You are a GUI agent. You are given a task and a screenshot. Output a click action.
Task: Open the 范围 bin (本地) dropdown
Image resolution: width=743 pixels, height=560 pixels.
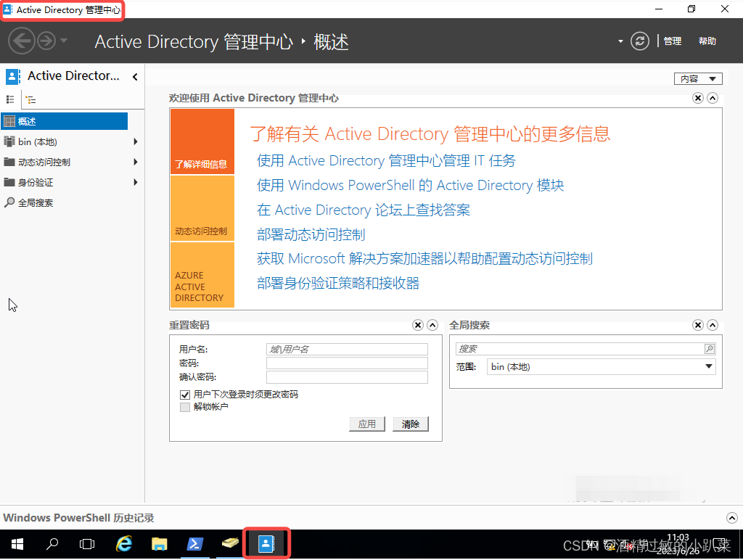coord(602,367)
